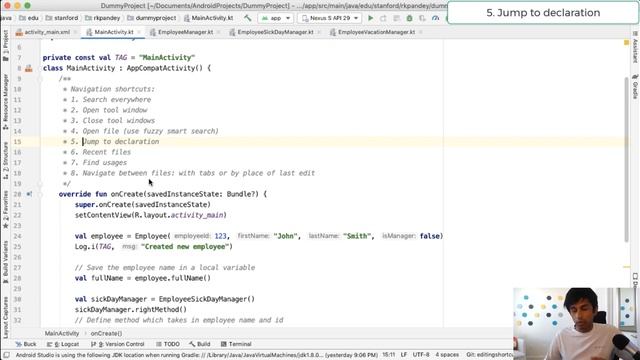
Task: Click the stanford breadcrumb folder
Action: point(62,18)
